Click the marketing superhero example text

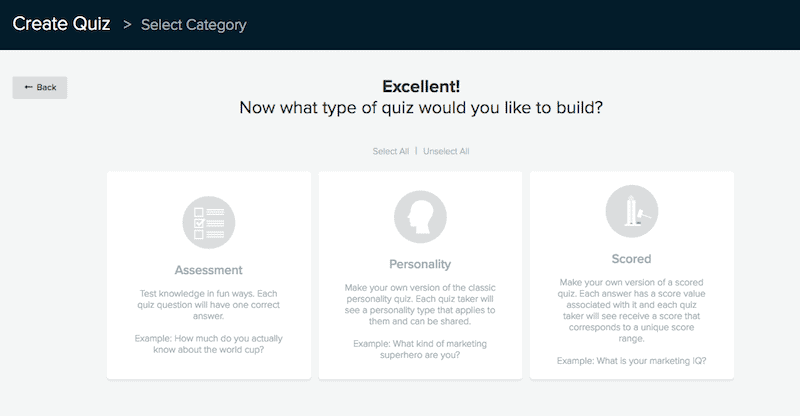point(420,349)
